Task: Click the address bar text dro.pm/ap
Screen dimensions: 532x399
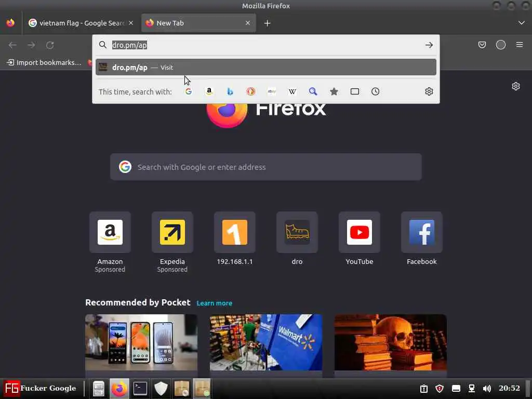Action: 129,45
